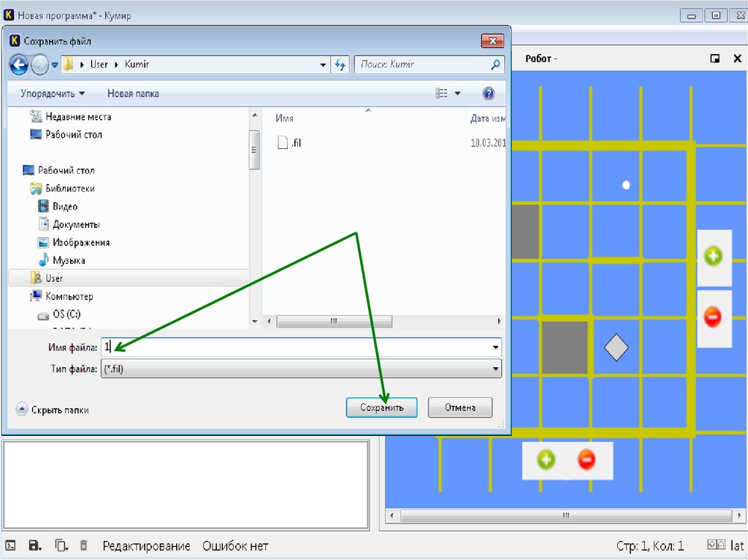Click the copy icon in status bar
This screenshot has width=748, height=560.
[x=61, y=545]
